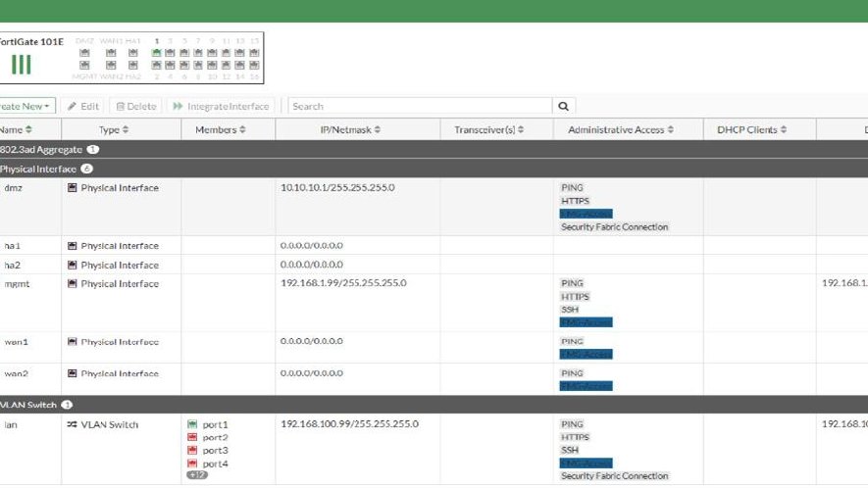
Task: Click the blue FMG-Access tag in wan1 row
Action: tap(587, 354)
